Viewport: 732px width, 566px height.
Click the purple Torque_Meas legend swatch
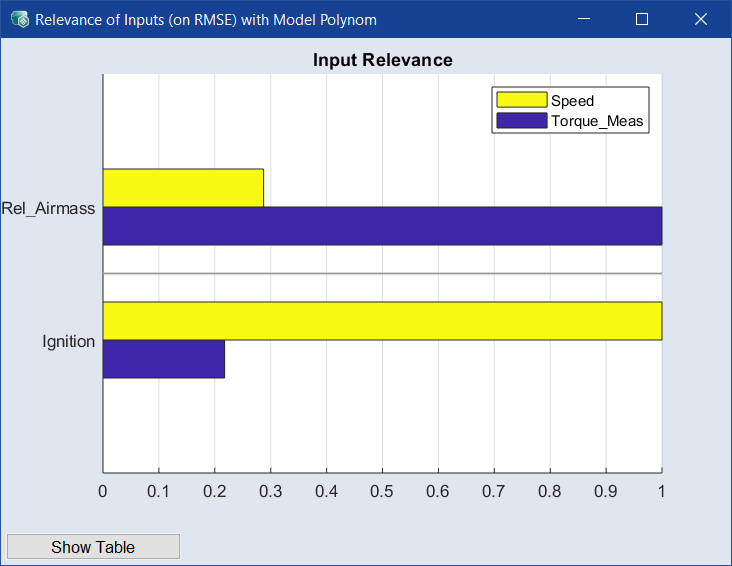pos(521,121)
